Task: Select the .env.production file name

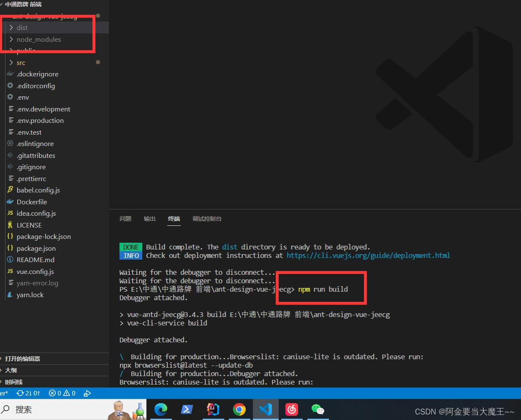Action: (40, 120)
